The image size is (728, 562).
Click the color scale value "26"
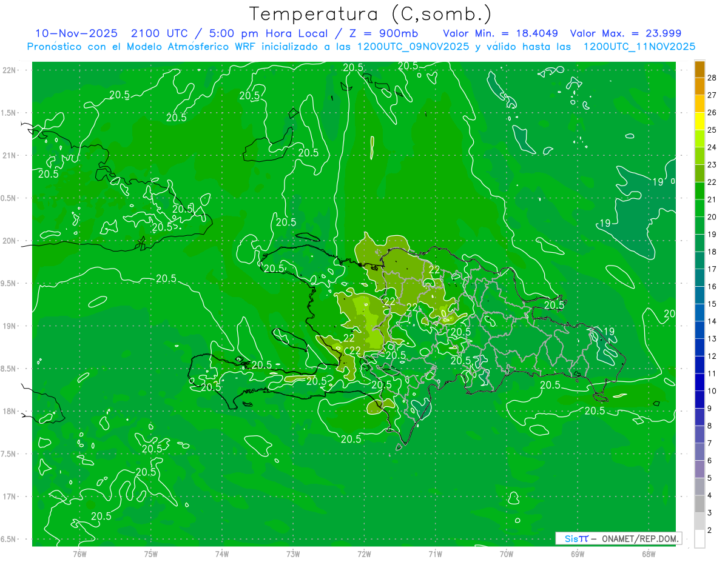[x=712, y=112]
